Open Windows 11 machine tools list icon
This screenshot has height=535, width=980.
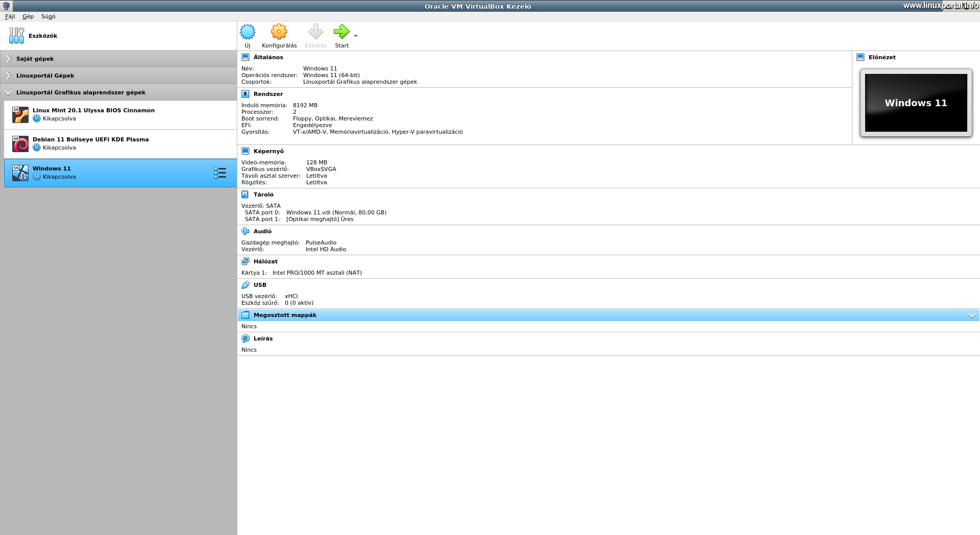pyautogui.click(x=220, y=173)
